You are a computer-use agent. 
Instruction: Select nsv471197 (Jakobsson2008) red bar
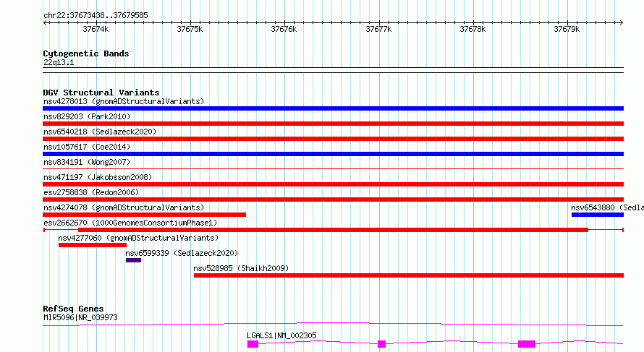pyautogui.click(x=333, y=184)
